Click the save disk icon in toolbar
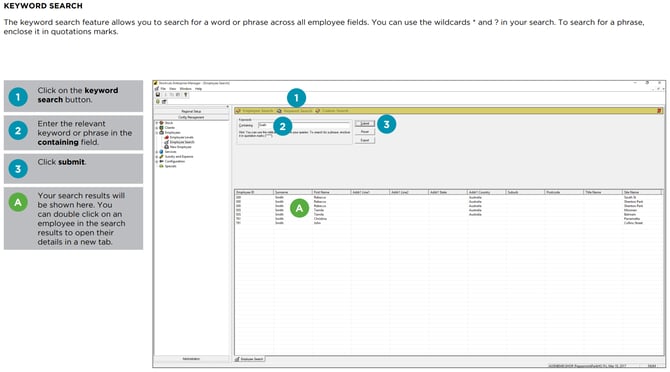 click(x=158, y=95)
